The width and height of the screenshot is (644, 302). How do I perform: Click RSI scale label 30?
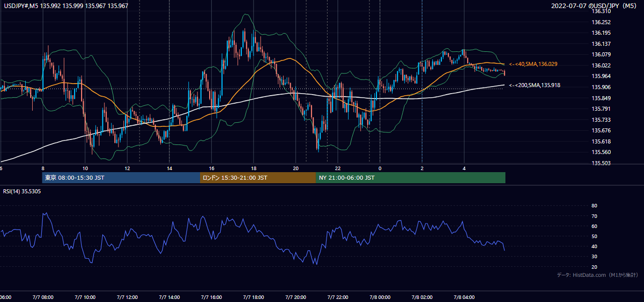pyautogui.click(x=594, y=256)
